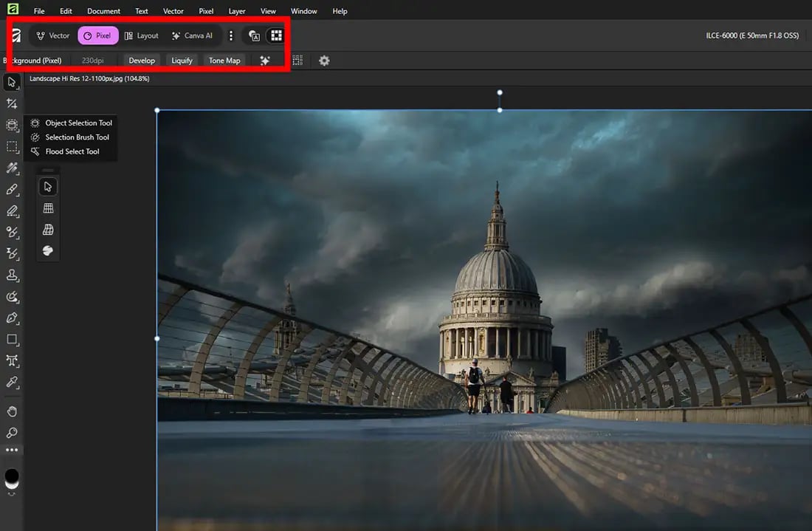Open the View menu
This screenshot has height=531, width=812.
[268, 11]
